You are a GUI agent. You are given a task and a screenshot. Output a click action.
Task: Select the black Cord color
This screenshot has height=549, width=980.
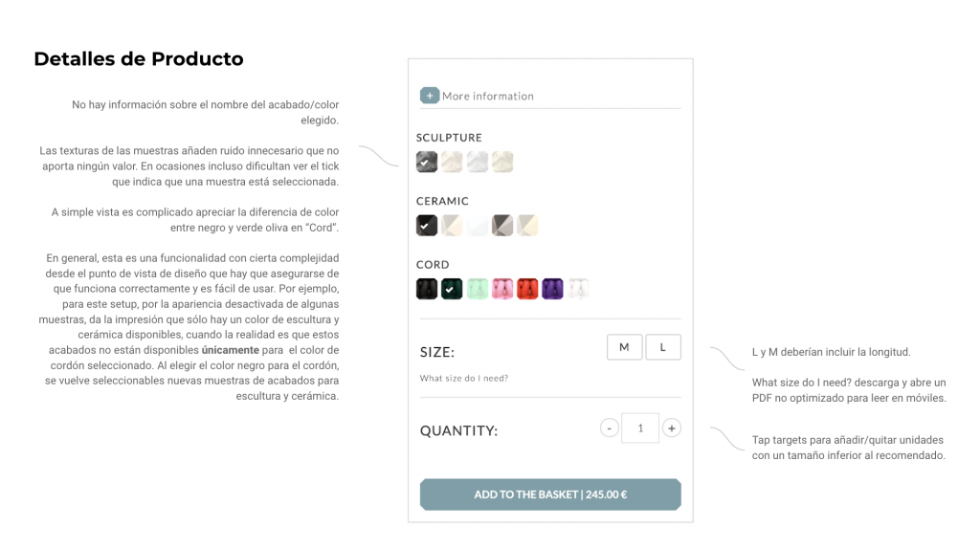pyautogui.click(x=427, y=288)
